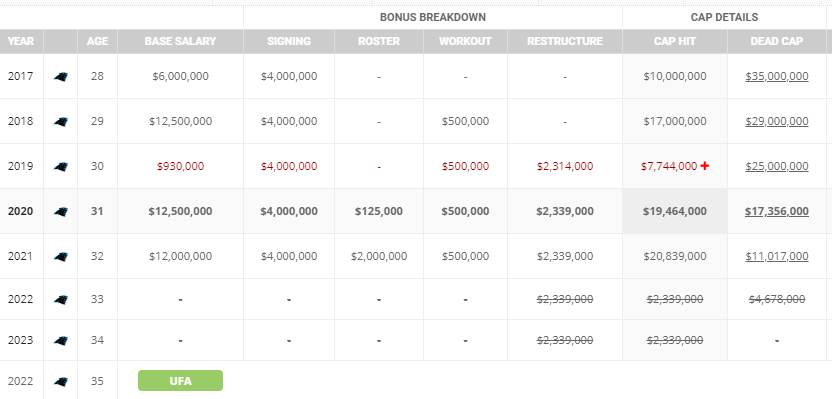
Task: Select the BASE SALARY column header
Action: 180,41
